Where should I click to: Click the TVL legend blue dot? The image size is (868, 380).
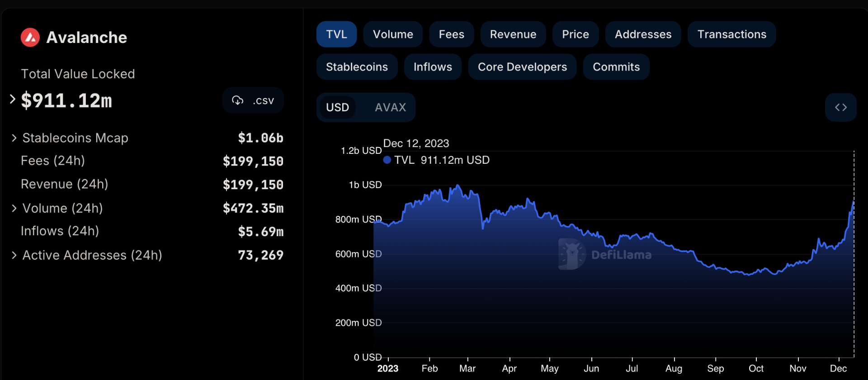tap(387, 160)
